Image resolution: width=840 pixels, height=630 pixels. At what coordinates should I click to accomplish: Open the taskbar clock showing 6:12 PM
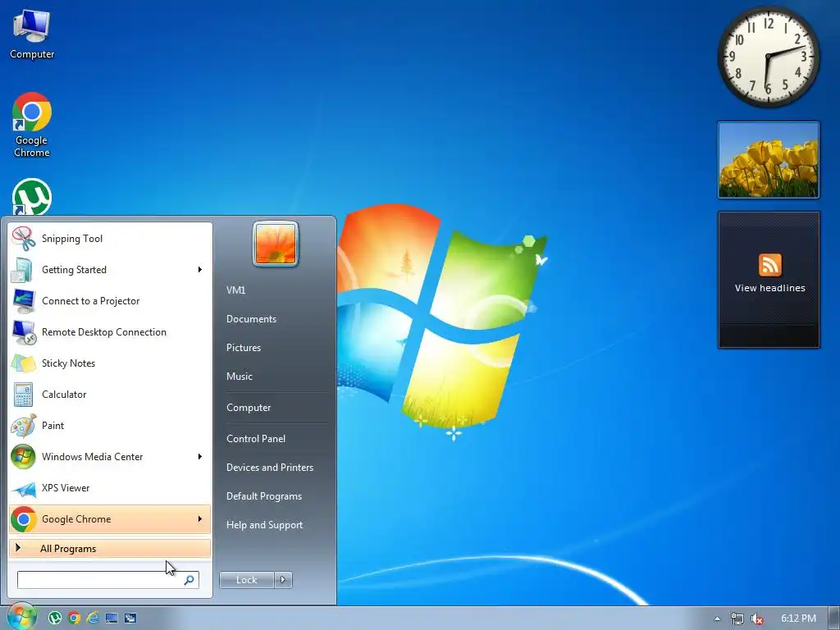pos(798,619)
